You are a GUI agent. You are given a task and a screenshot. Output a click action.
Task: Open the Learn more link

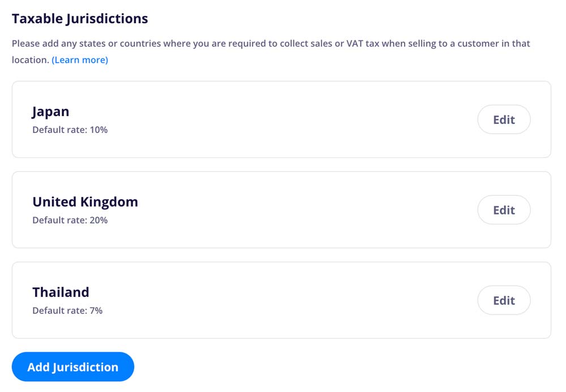[x=80, y=60]
